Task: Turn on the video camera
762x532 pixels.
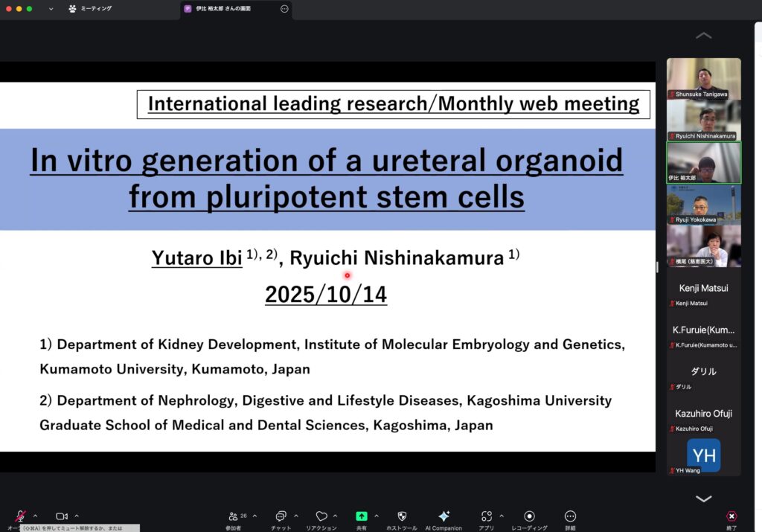Action: (62, 516)
